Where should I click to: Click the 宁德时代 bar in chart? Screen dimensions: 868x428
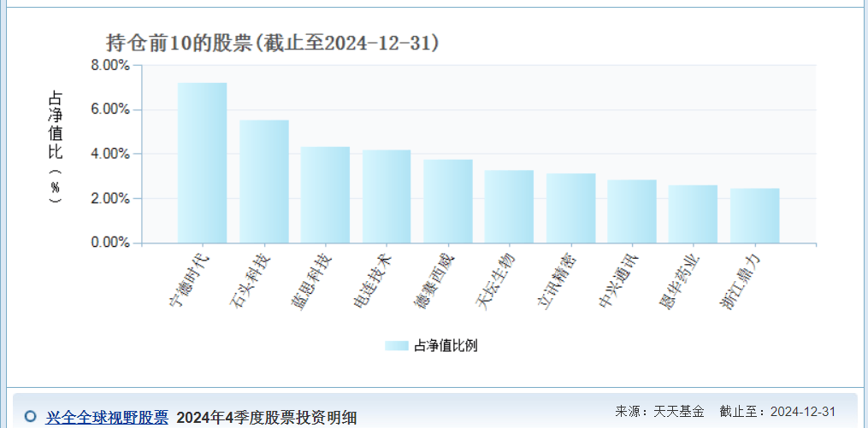coord(202,162)
